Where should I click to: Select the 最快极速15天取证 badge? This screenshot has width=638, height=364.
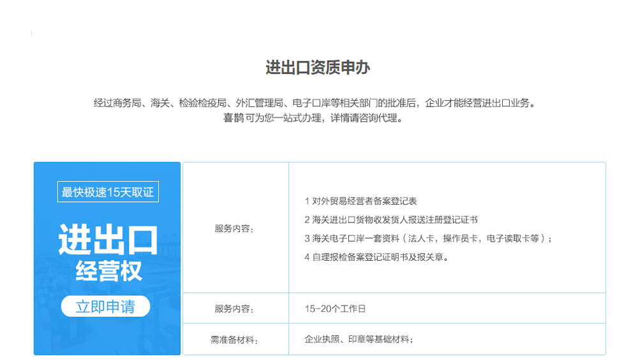tap(107, 192)
